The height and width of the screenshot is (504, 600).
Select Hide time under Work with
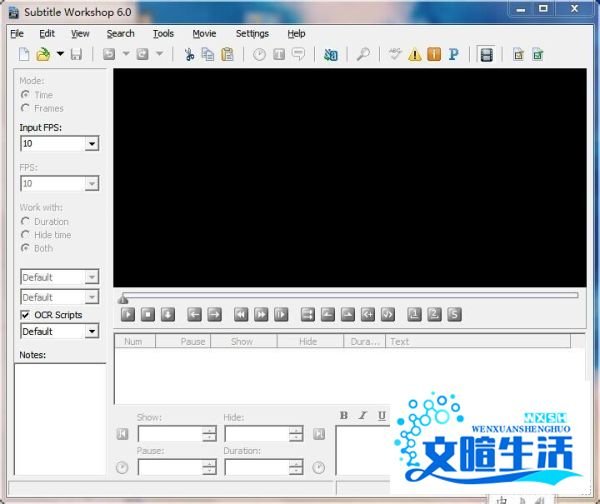tap(25, 235)
